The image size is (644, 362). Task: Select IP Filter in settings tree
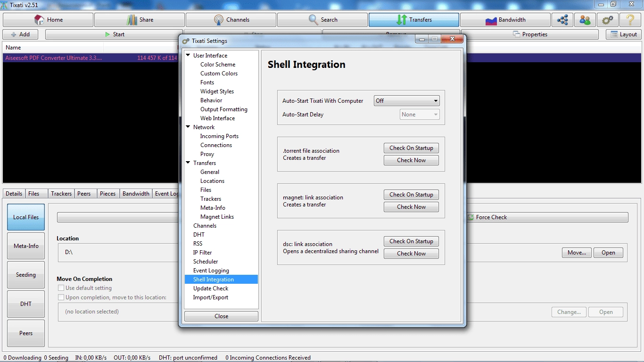coord(202,253)
